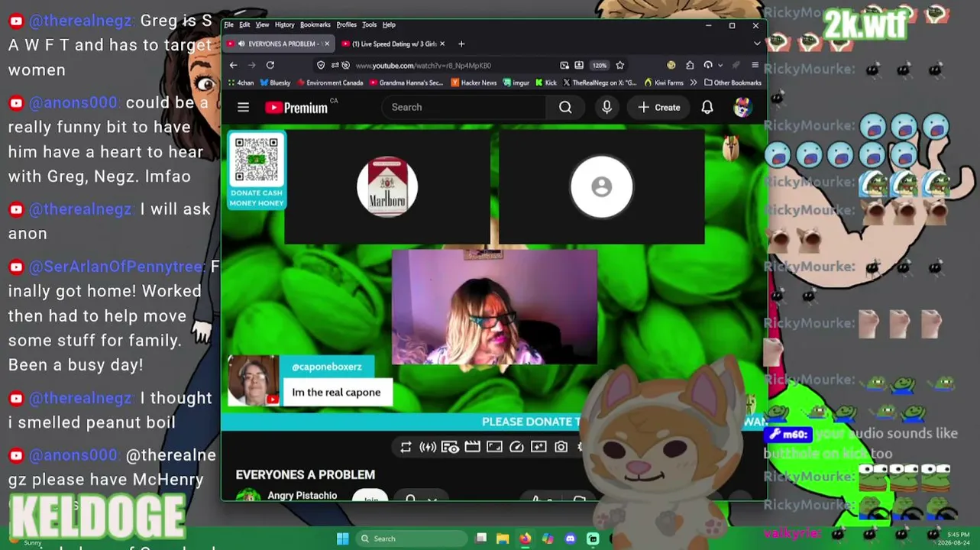Screen dimensions: 980x550
Task: Open the Environment Canada bookmark
Action: 330,82
